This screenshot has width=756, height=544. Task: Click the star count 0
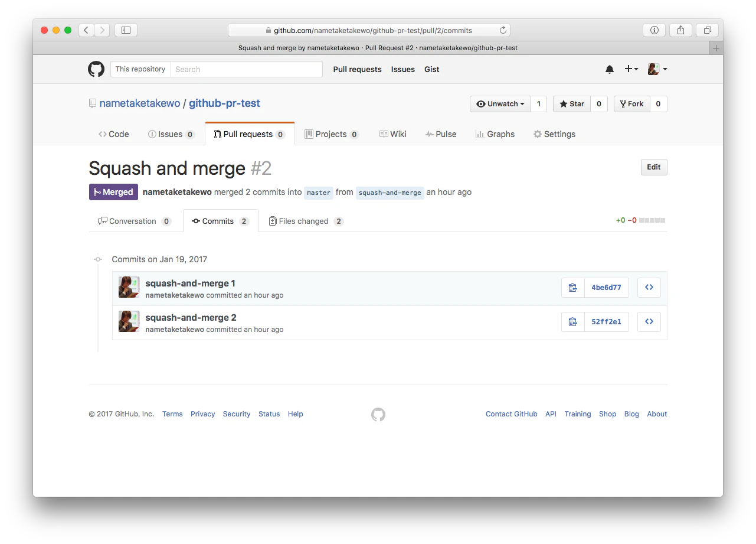(x=598, y=104)
